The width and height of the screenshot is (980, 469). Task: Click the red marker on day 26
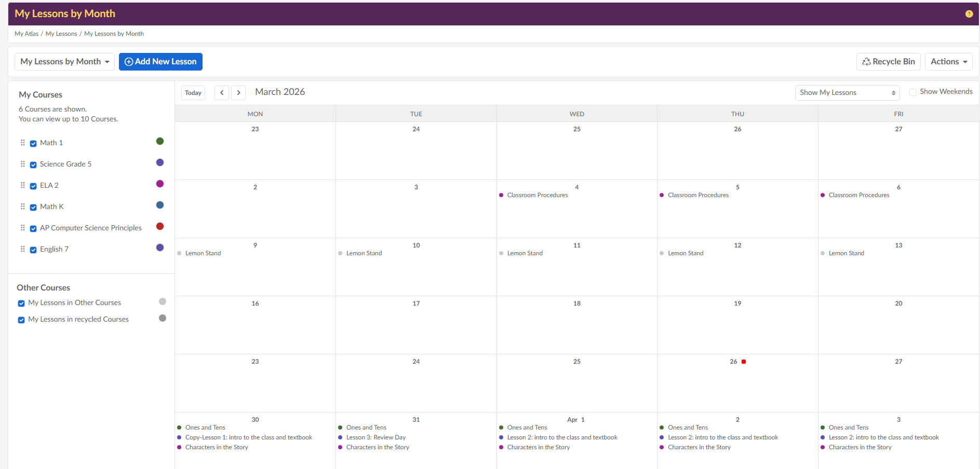coord(744,362)
